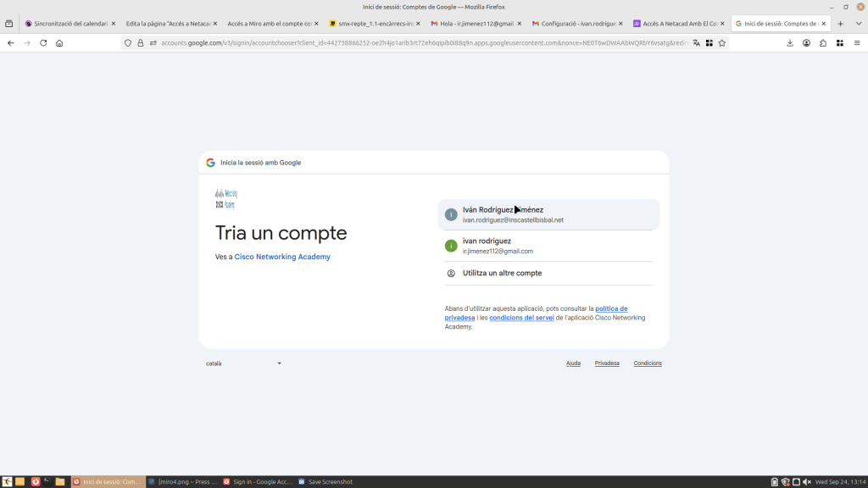Open the condicions del servei link

[x=521, y=318]
